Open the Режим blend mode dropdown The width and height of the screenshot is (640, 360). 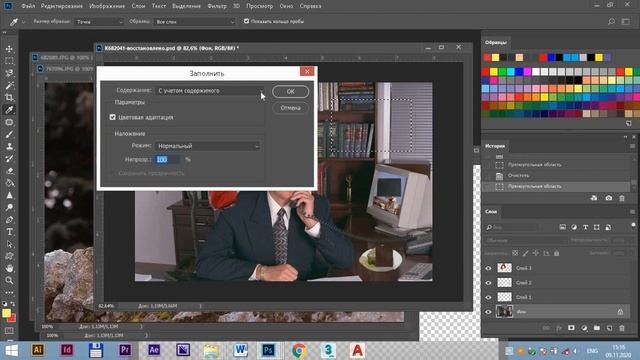click(207, 146)
